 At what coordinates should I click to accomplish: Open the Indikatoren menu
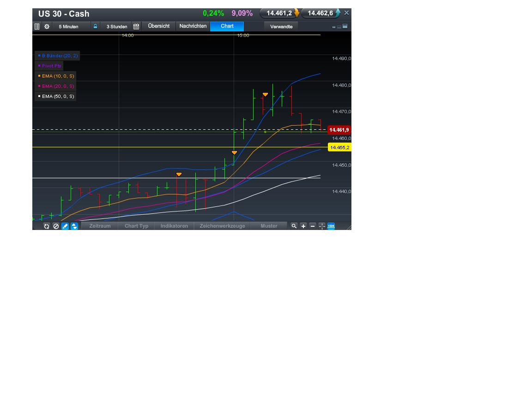(174, 226)
